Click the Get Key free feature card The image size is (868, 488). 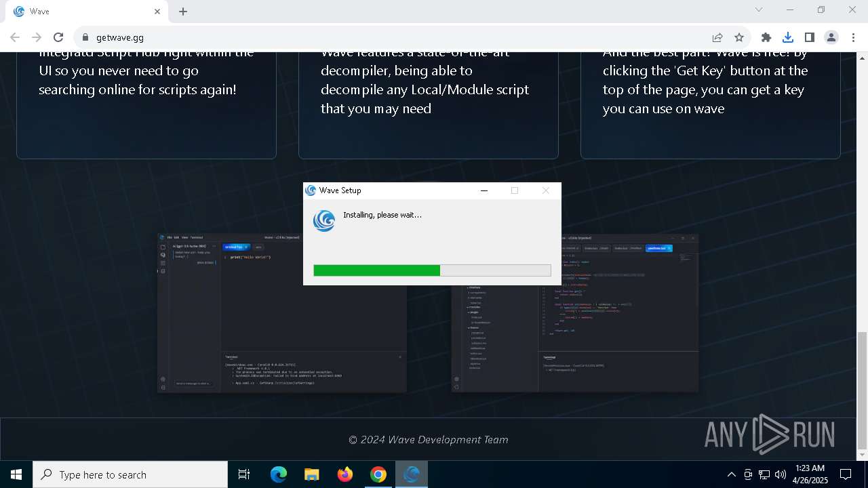(711, 105)
